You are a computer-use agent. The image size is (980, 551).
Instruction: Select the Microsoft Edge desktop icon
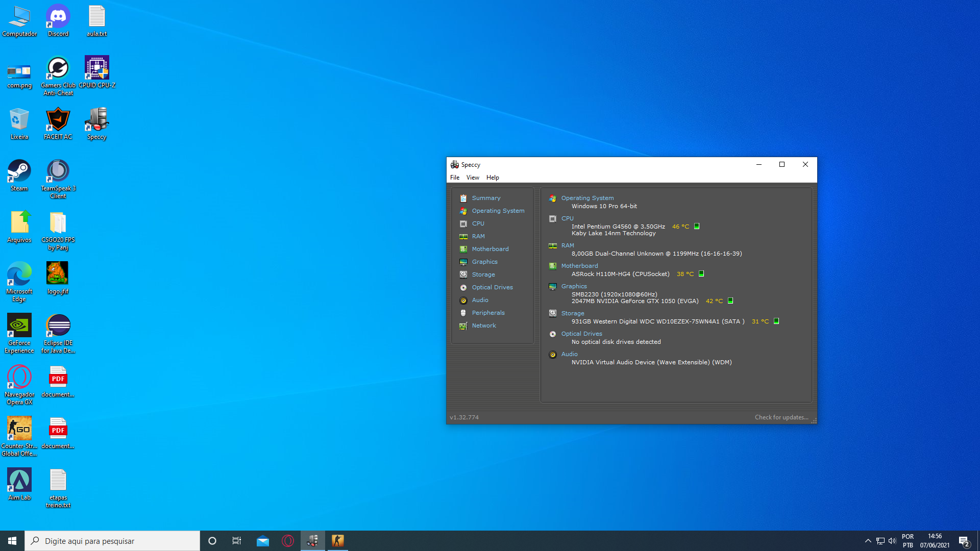click(19, 282)
